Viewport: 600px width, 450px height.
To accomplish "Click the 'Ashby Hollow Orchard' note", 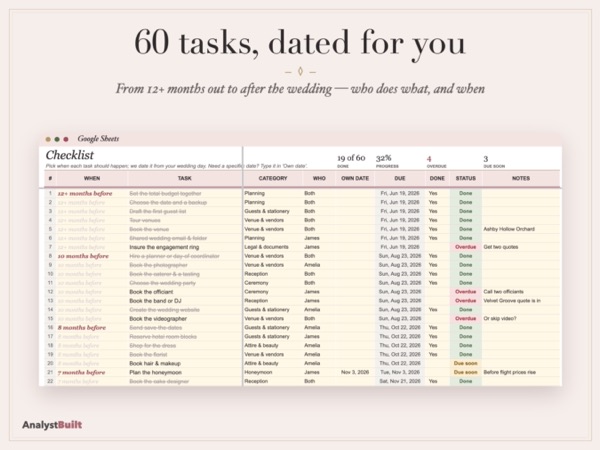I will pos(509,229).
